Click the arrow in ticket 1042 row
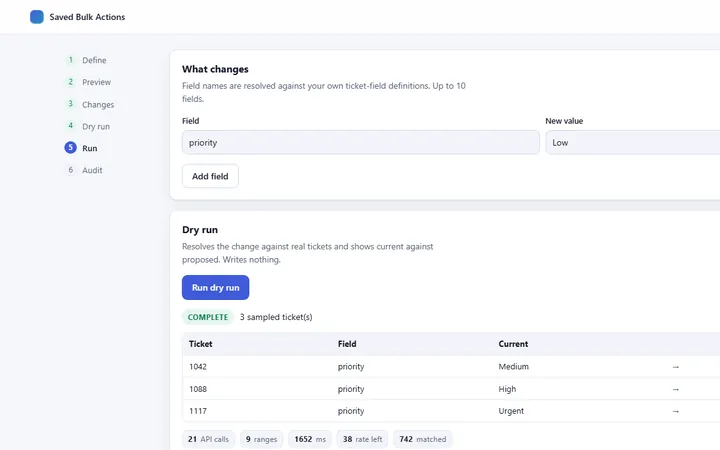The height and width of the screenshot is (450, 720). (x=675, y=367)
